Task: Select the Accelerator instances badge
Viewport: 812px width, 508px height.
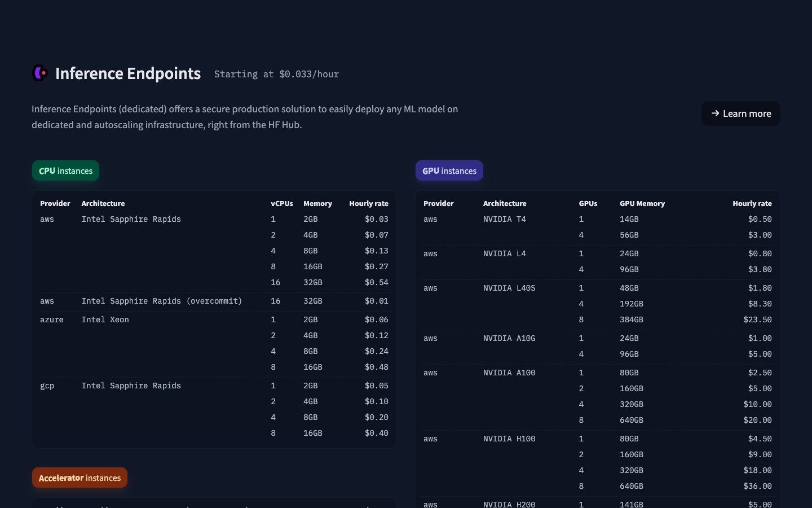Action: point(80,478)
